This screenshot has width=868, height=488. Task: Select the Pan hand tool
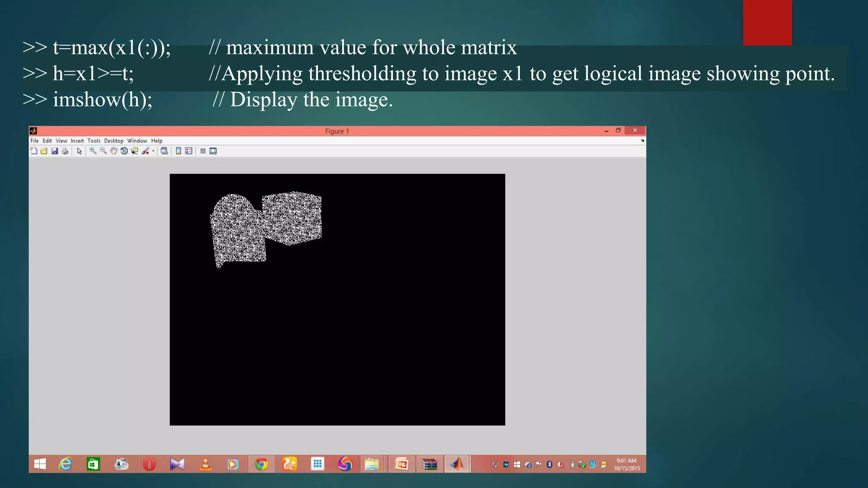click(114, 151)
